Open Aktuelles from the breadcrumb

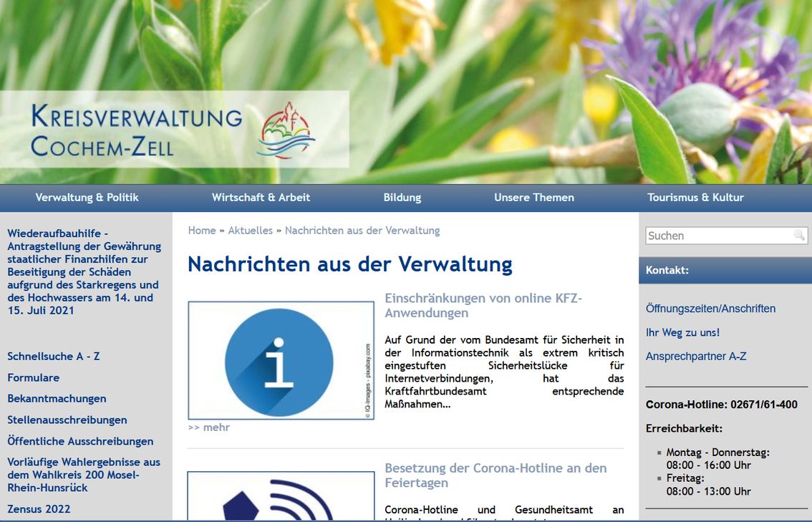click(x=250, y=230)
